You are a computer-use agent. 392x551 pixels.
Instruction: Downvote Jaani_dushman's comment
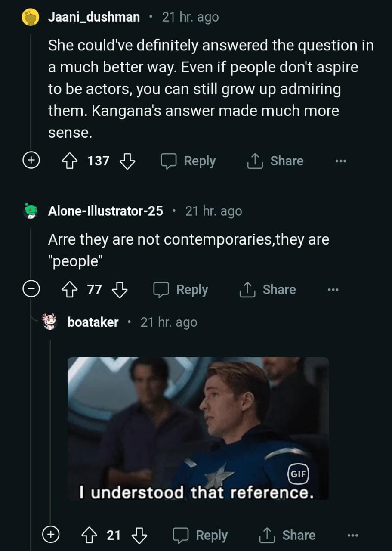point(127,161)
